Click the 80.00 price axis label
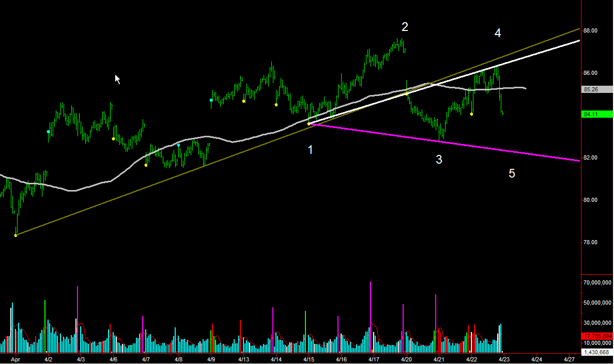The image size is (614, 364). point(590,200)
